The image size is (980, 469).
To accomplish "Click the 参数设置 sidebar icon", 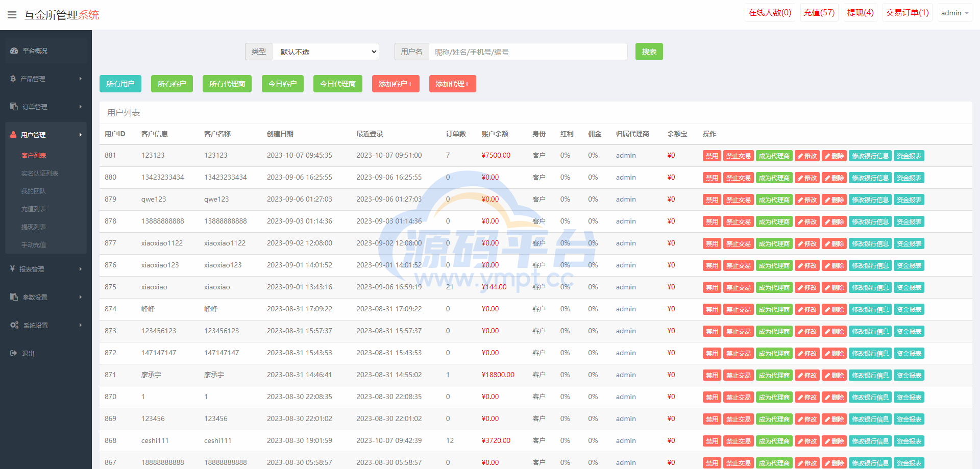I will click(14, 297).
